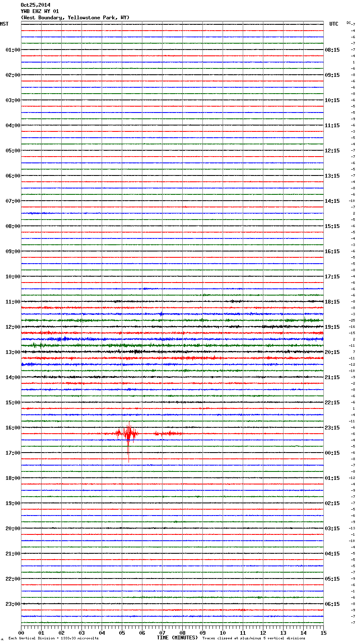Screen dimensions: 357x644
Task: Click the 09:15 UTC time label
Action: click(332, 75)
